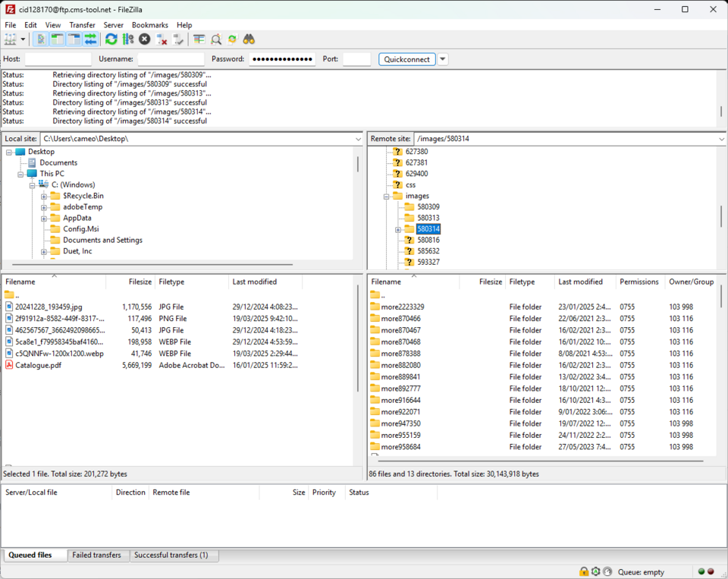Viewport: 728px width, 579px height.
Task: Click the Quickconnect button
Action: 407,59
